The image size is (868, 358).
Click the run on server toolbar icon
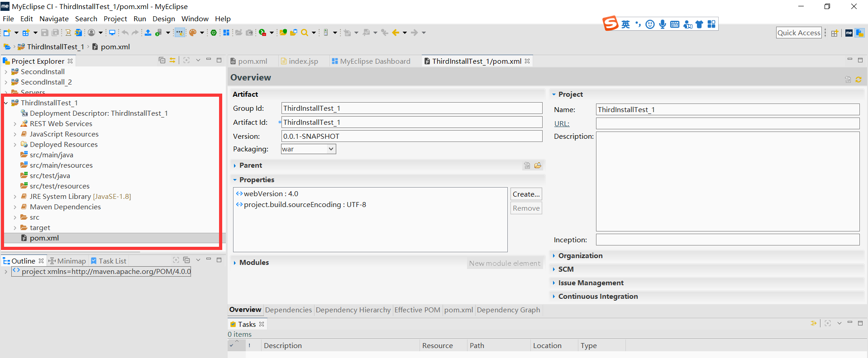158,33
